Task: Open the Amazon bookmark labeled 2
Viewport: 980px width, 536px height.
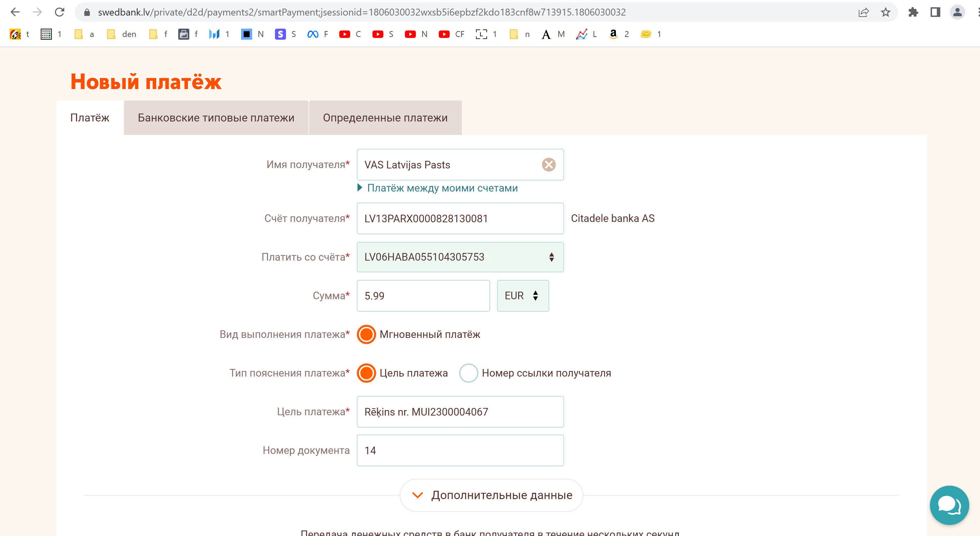Action: [x=619, y=34]
